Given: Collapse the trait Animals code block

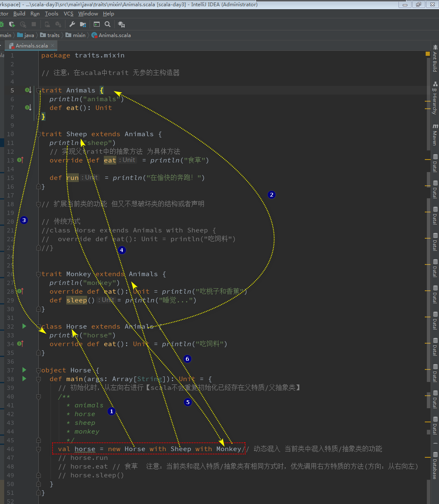Looking at the screenshot, I should point(38,90).
